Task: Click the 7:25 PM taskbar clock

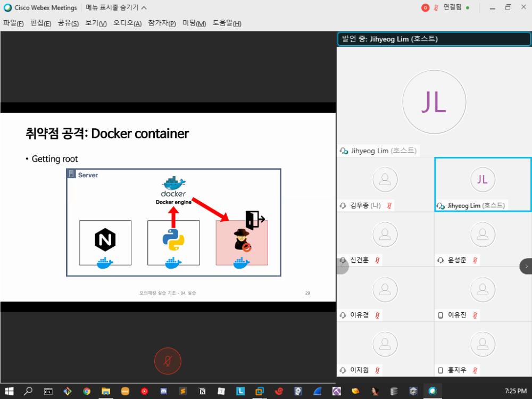Action: [516, 391]
